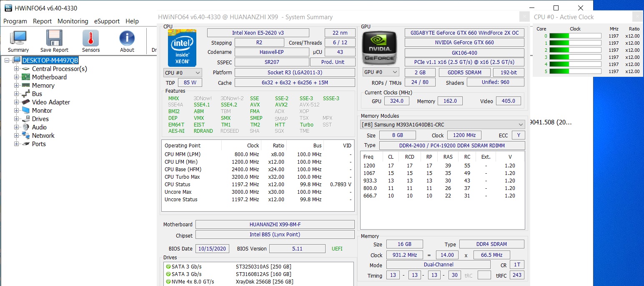644x286 pixels.
Task: Click the DDR4-2400 memory type field
Action: [452, 145]
